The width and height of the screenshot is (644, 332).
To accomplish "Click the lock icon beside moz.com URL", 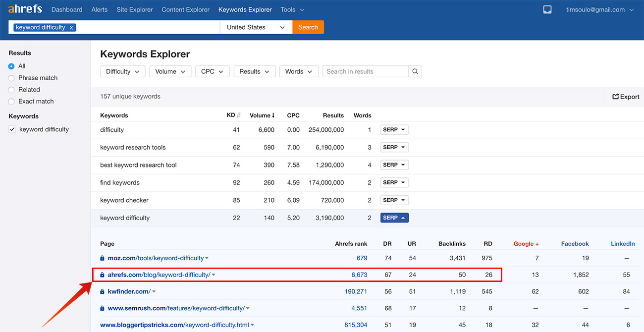I will click(x=102, y=258).
